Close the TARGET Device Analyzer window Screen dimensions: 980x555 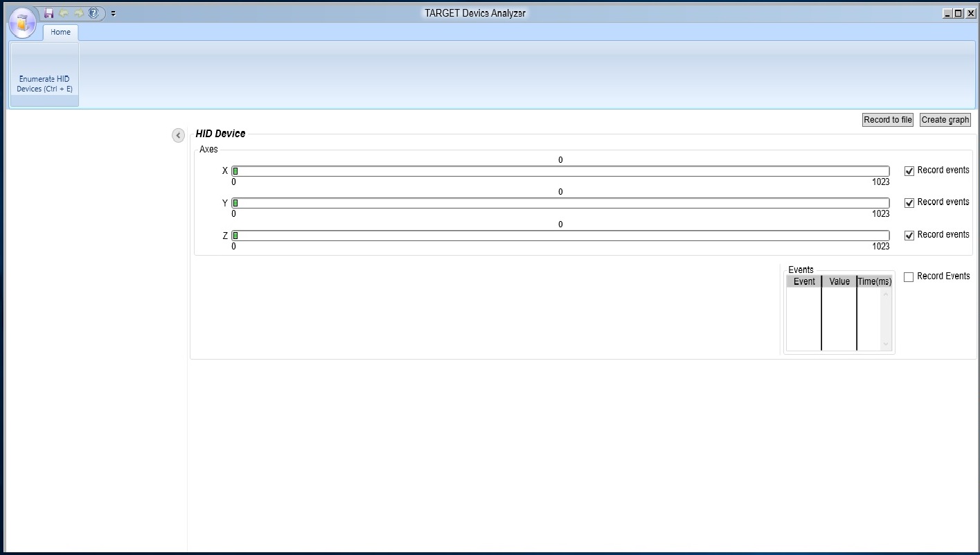click(x=970, y=13)
